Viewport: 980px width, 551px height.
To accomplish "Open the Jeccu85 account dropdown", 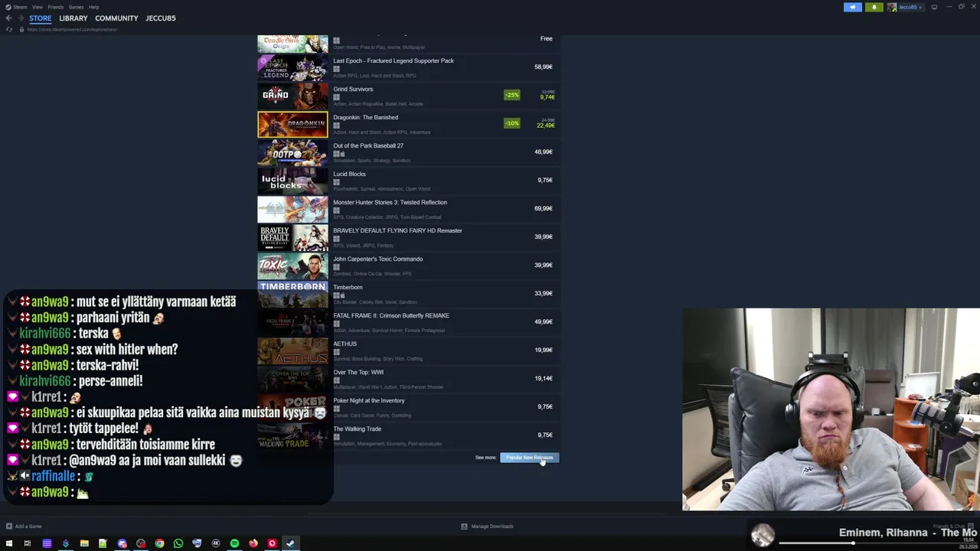I will 910,7.
